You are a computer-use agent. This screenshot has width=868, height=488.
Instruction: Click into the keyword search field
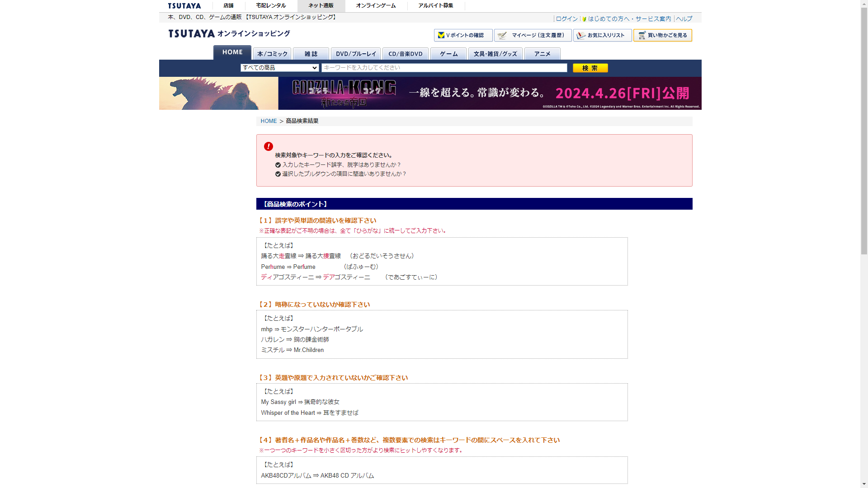pyautogui.click(x=444, y=68)
